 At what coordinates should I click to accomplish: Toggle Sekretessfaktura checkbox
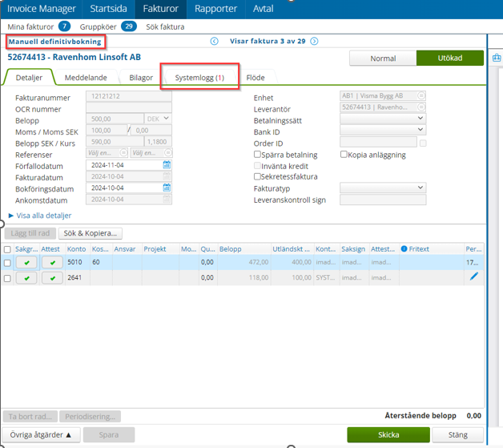click(257, 176)
